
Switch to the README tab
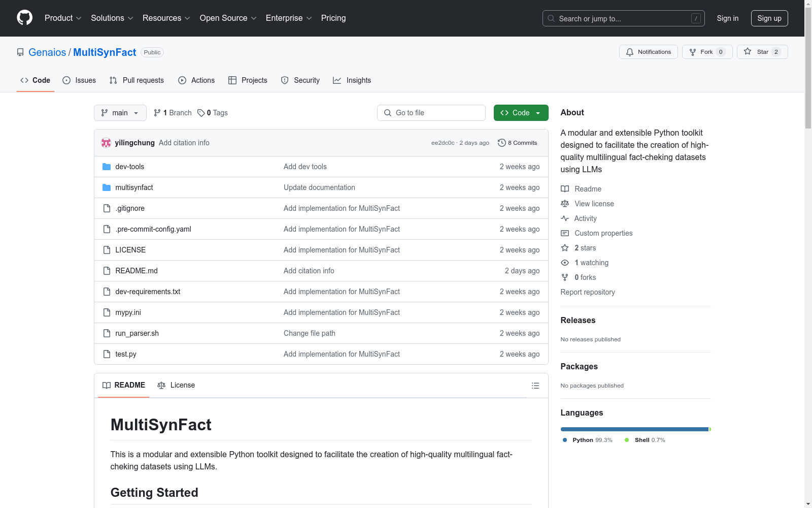[x=124, y=386]
